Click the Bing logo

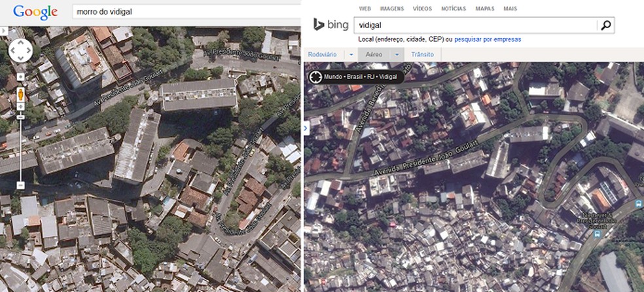[331, 25]
